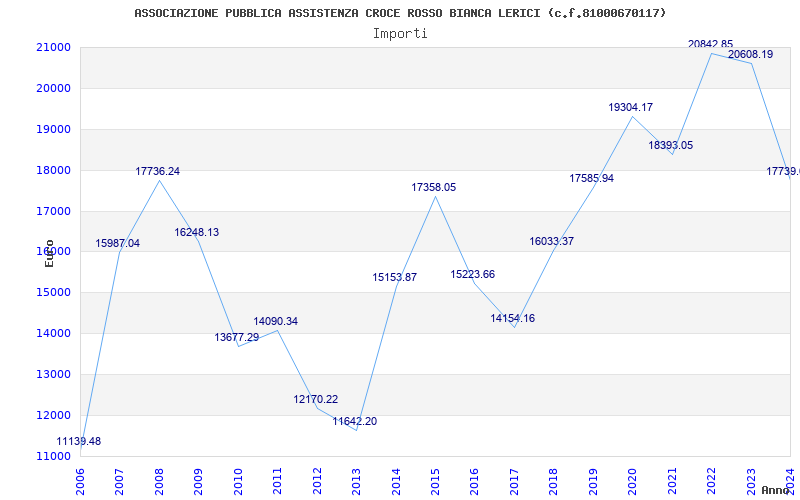Select the 15987.04 data label
800x500 pixels.
click(117, 243)
